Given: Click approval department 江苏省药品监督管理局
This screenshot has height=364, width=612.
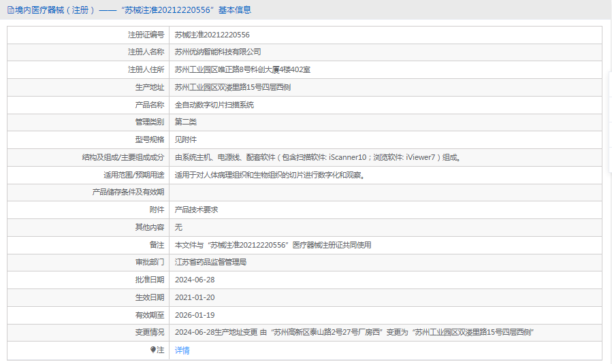Looking at the screenshot, I should (x=211, y=262).
